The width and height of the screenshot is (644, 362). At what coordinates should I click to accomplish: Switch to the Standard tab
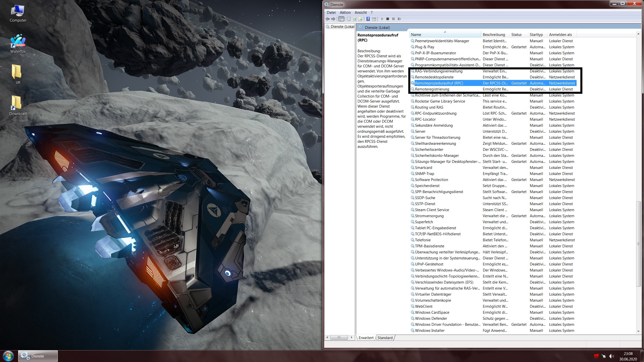[385, 338]
